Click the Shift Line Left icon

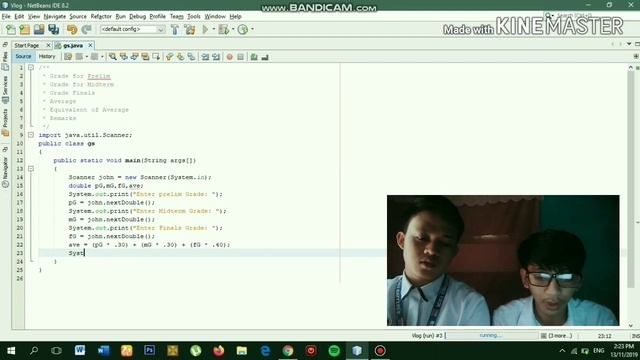(x=205, y=57)
